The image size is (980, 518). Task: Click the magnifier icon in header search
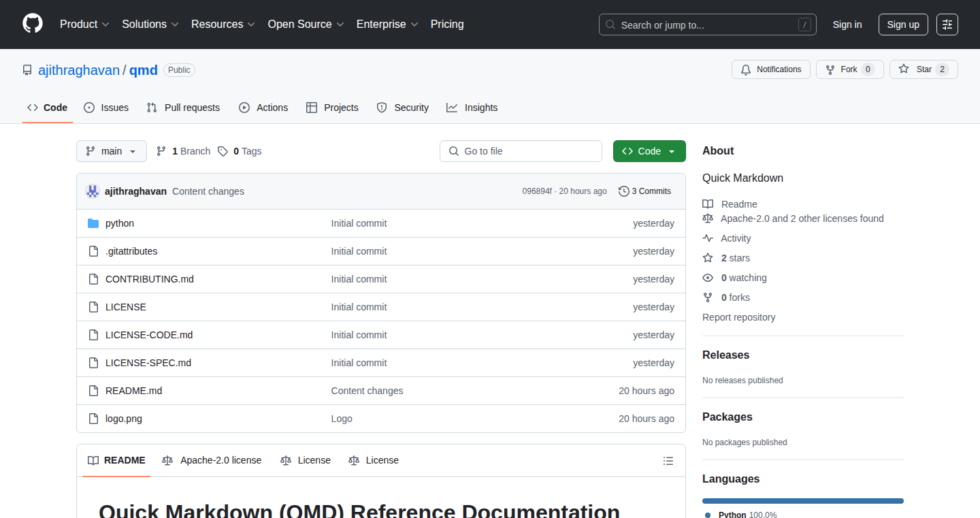click(610, 25)
